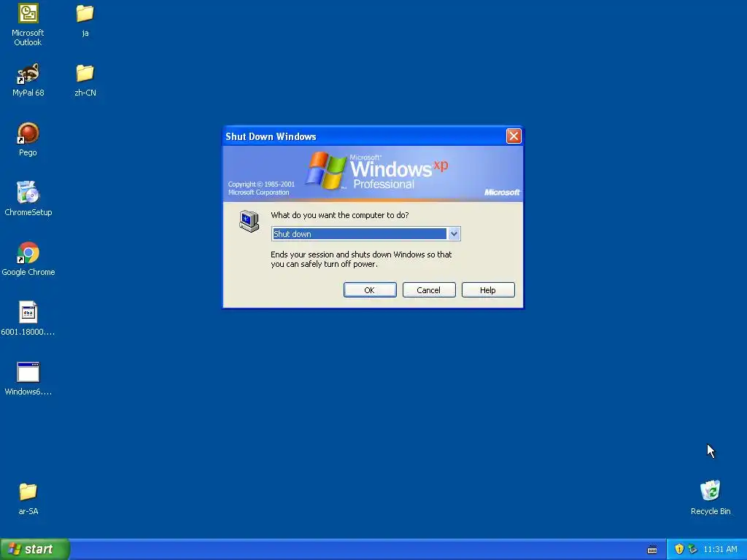Click the "What do you want the computer to do?" text
This screenshot has height=560, width=747.
340,215
